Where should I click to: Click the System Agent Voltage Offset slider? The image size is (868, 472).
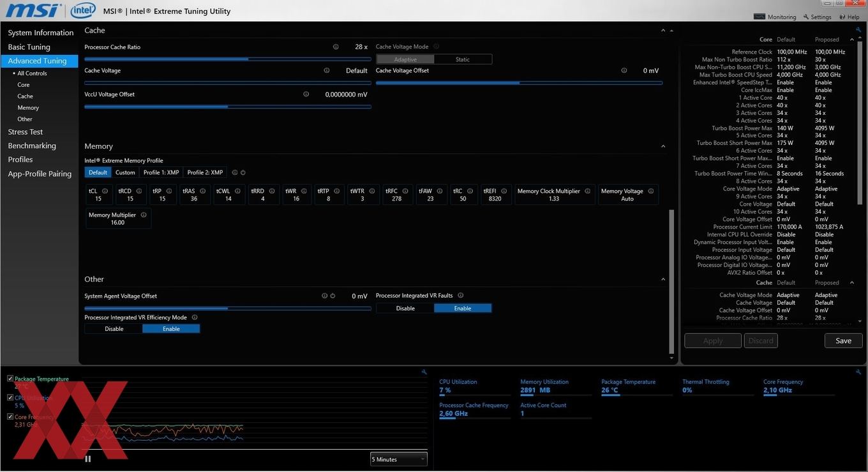(x=228, y=308)
